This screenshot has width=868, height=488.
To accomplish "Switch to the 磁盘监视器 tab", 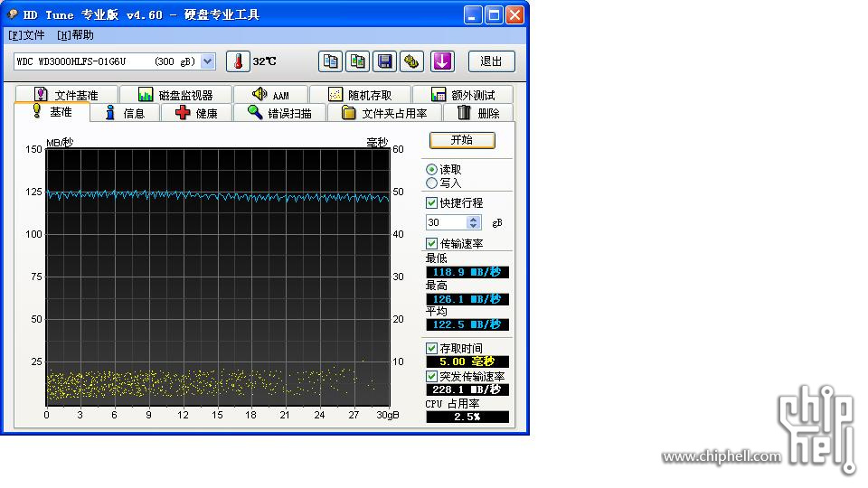I will tap(176, 95).
